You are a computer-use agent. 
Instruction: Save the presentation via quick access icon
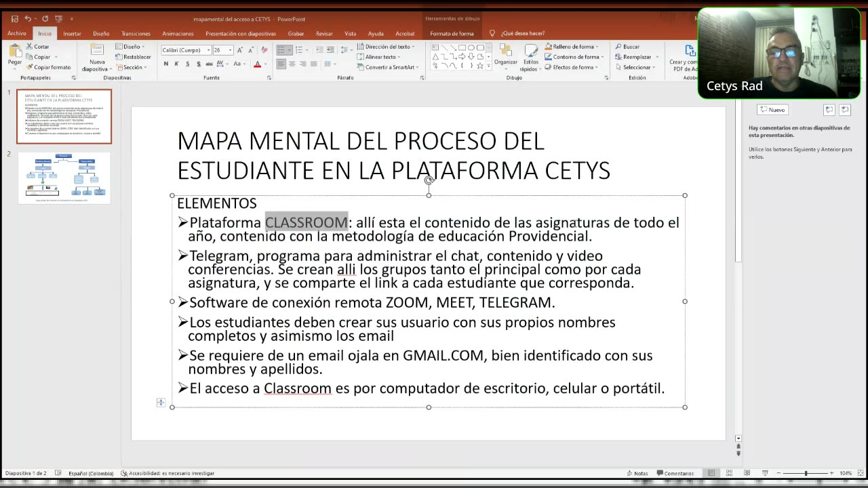[15, 18]
